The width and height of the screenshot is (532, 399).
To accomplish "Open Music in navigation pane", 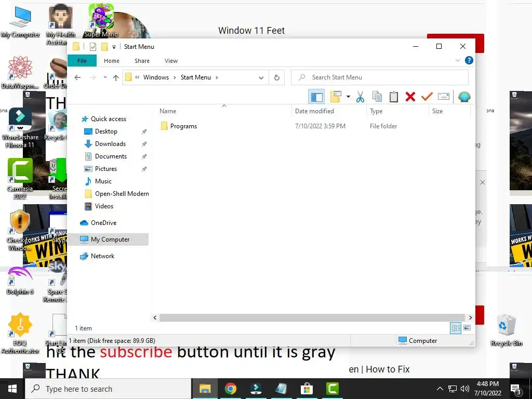I will point(103,181).
